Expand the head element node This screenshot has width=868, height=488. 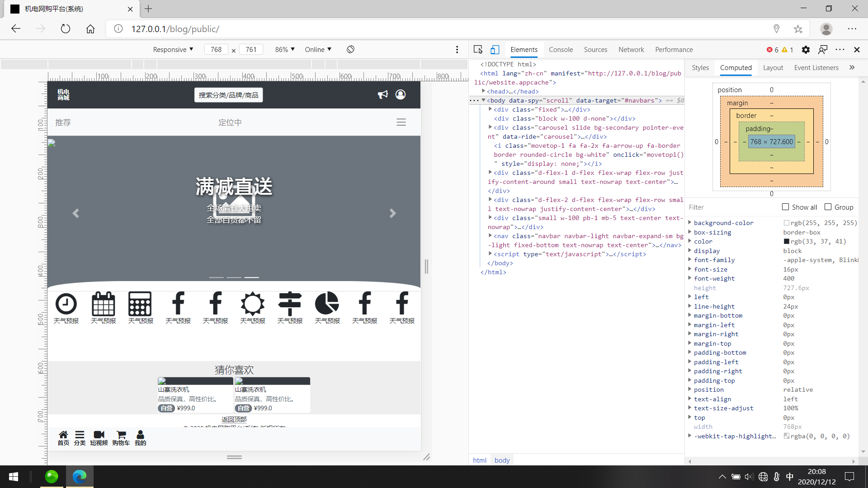[x=484, y=91]
